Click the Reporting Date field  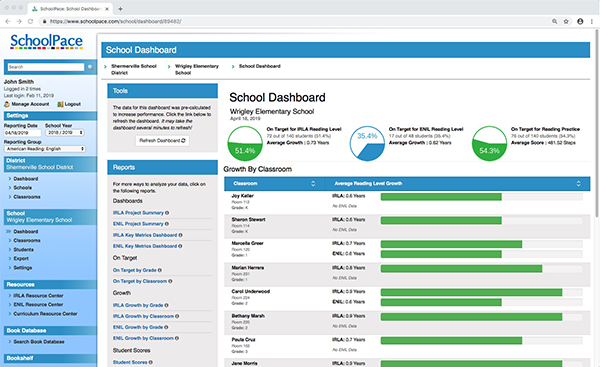22,133
